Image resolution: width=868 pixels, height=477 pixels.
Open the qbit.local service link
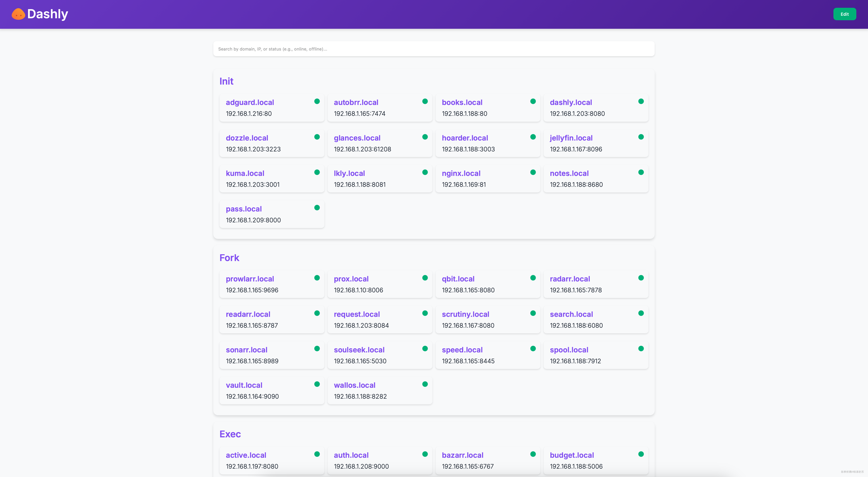point(458,279)
